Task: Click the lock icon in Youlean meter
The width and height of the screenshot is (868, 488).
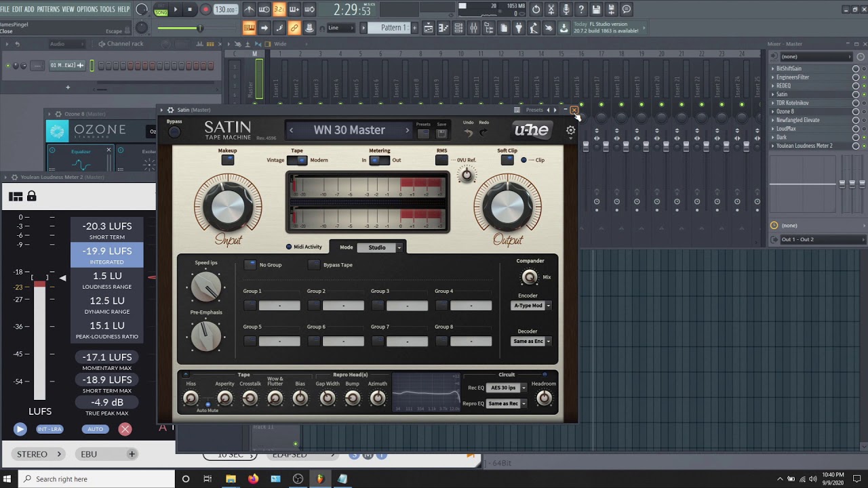Action: pyautogui.click(x=31, y=197)
